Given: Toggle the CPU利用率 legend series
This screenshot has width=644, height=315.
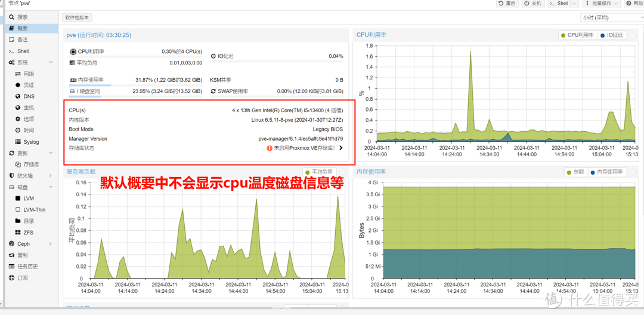Looking at the screenshot, I should 577,35.
